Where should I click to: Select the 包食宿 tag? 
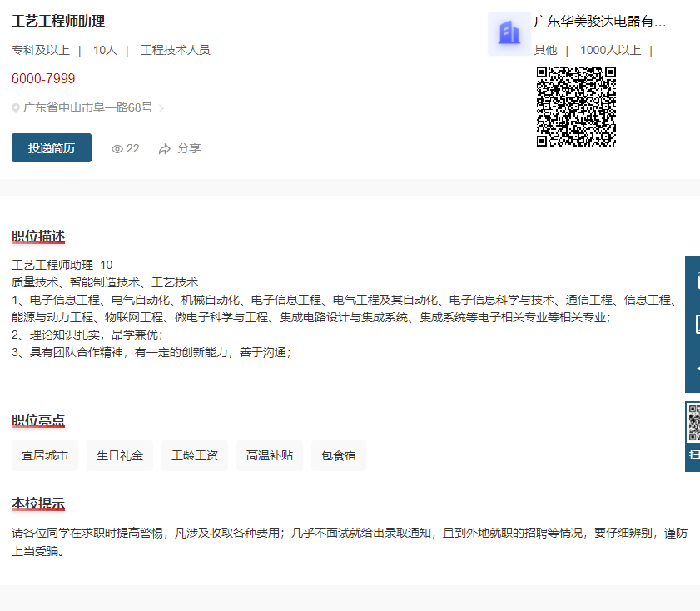coord(339,455)
